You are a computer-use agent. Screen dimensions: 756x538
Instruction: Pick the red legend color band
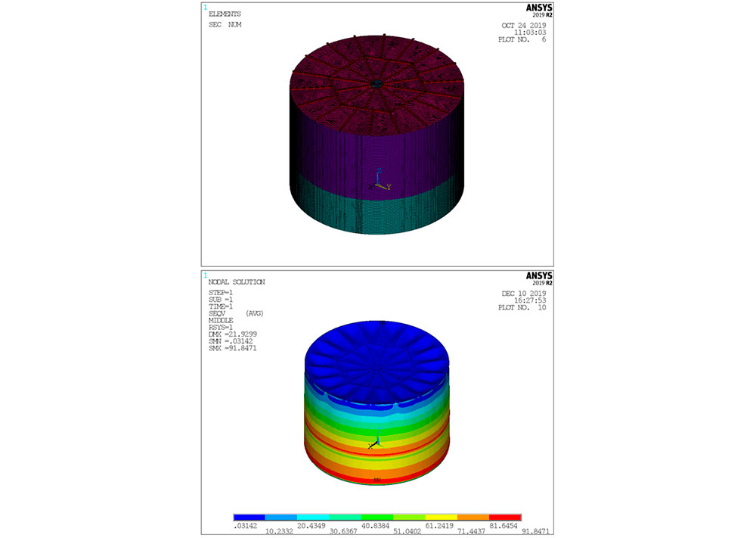[x=506, y=518]
